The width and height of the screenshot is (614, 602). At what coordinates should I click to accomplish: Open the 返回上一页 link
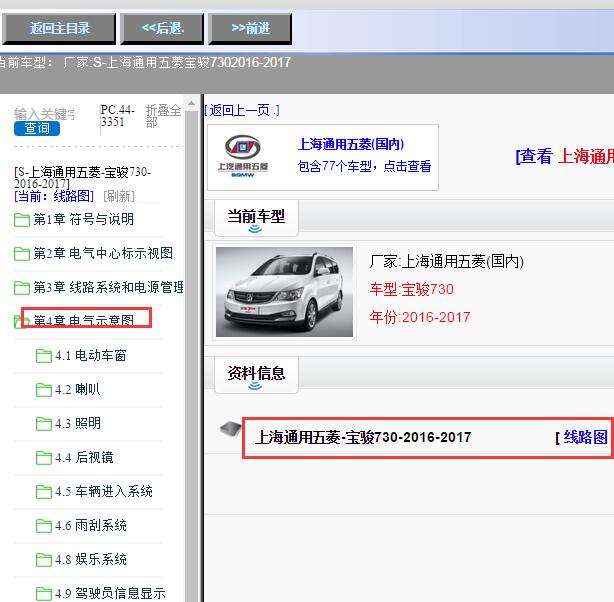click(x=242, y=110)
